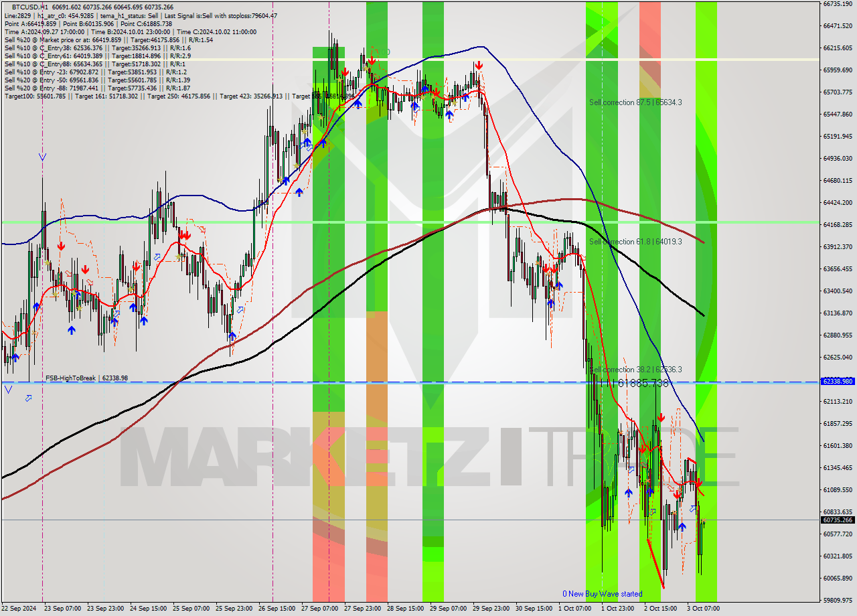Select the 61345.465 price axis label
857x616 pixels.
pyautogui.click(x=838, y=468)
